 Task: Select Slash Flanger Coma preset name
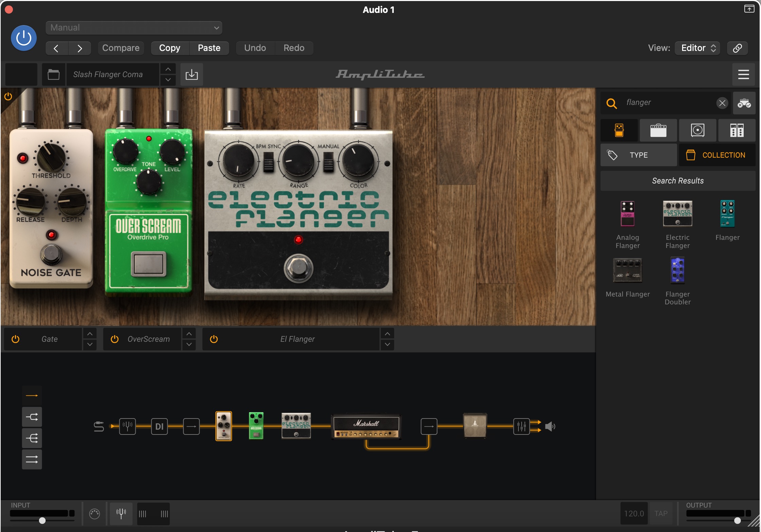tap(112, 74)
